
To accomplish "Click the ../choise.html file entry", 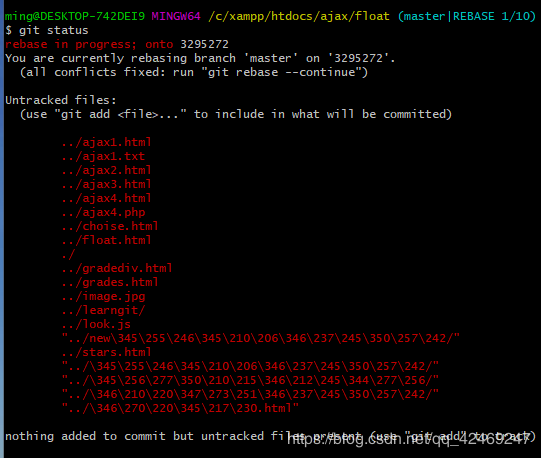I will (110, 226).
